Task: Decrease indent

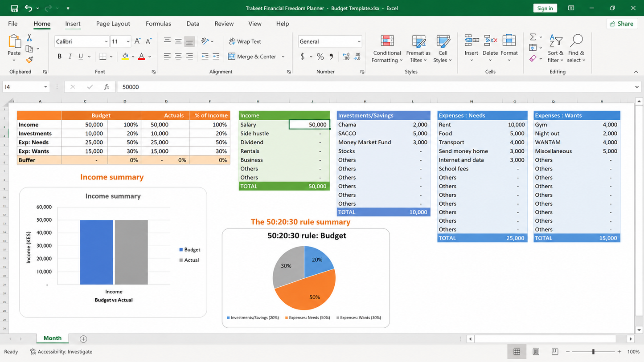Action: [x=205, y=57]
